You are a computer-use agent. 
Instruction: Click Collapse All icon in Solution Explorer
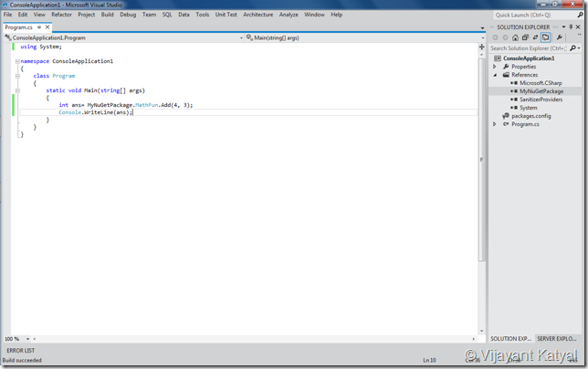pyautogui.click(x=525, y=37)
